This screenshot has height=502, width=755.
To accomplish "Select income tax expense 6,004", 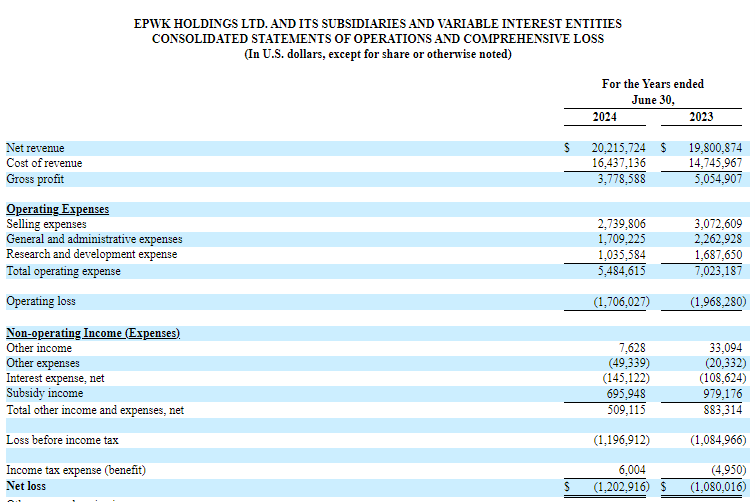I will tap(632, 470).
